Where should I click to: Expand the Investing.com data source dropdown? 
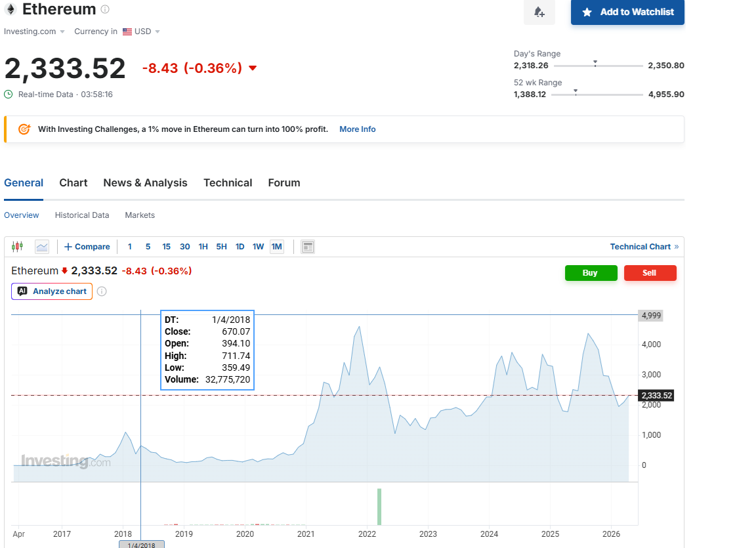pos(35,32)
